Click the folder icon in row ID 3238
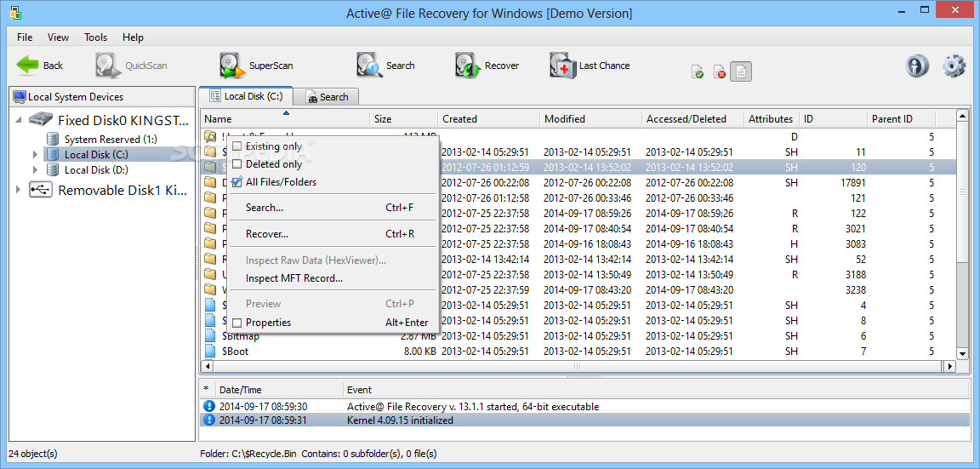Screen dimensions: 980x469 pyautogui.click(x=211, y=289)
